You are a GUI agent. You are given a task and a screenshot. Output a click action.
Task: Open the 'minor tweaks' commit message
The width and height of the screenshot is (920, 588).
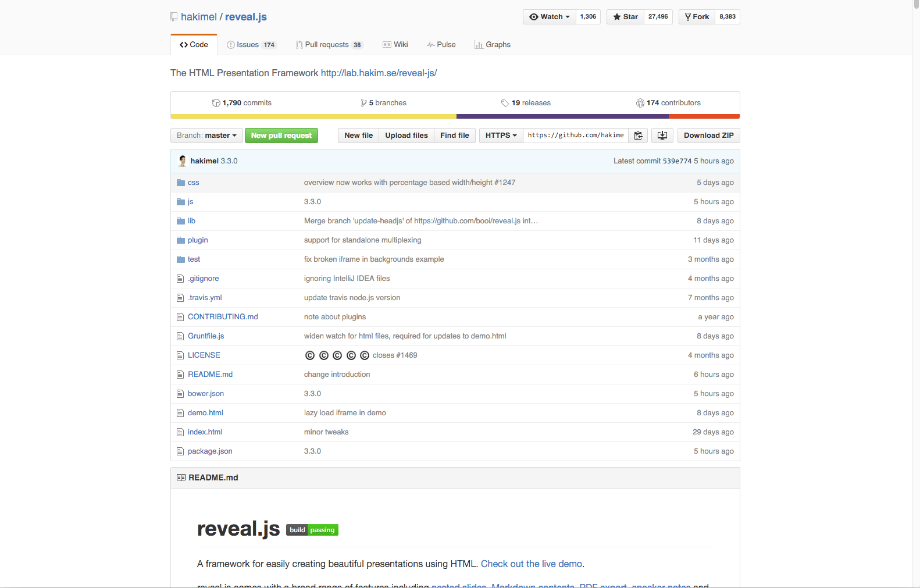pyautogui.click(x=326, y=432)
